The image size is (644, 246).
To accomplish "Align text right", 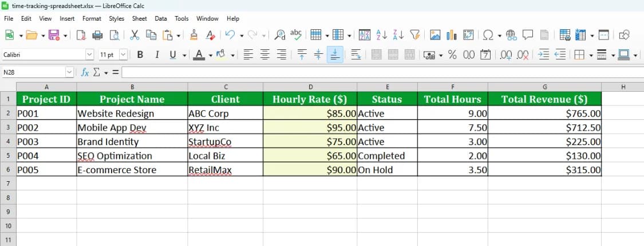I will [x=281, y=54].
